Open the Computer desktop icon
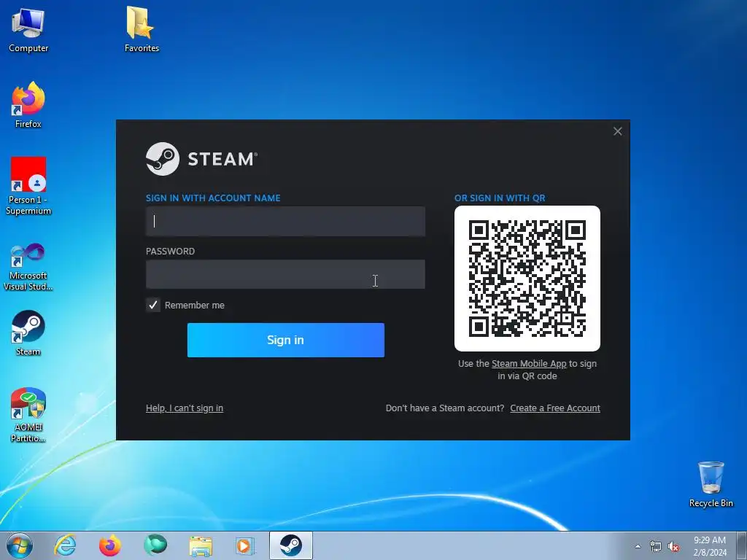 [28, 29]
